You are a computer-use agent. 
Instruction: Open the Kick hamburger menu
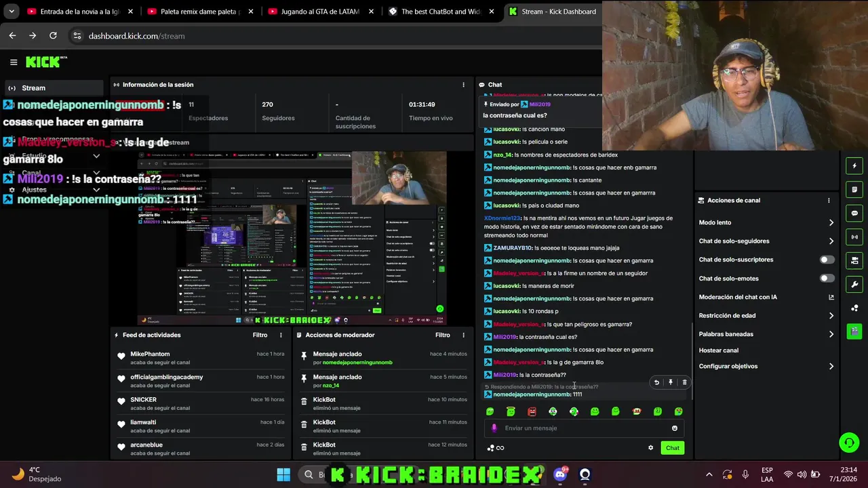tap(14, 62)
